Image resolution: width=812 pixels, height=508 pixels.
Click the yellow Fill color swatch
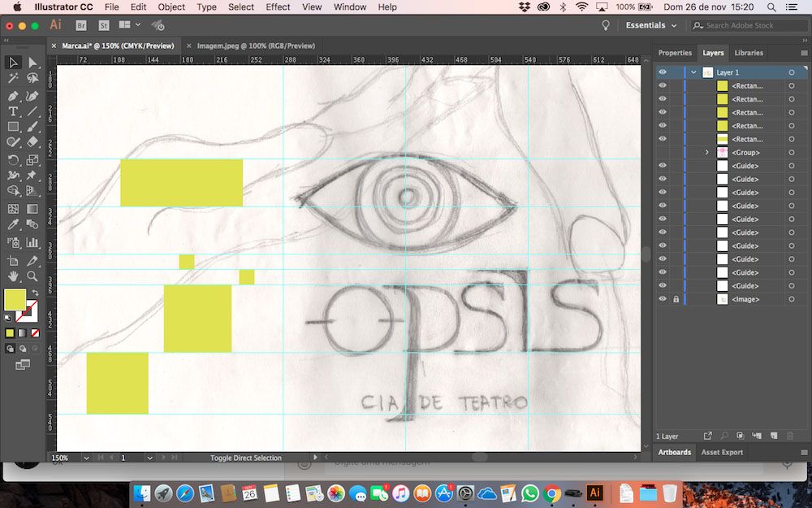[x=15, y=299]
